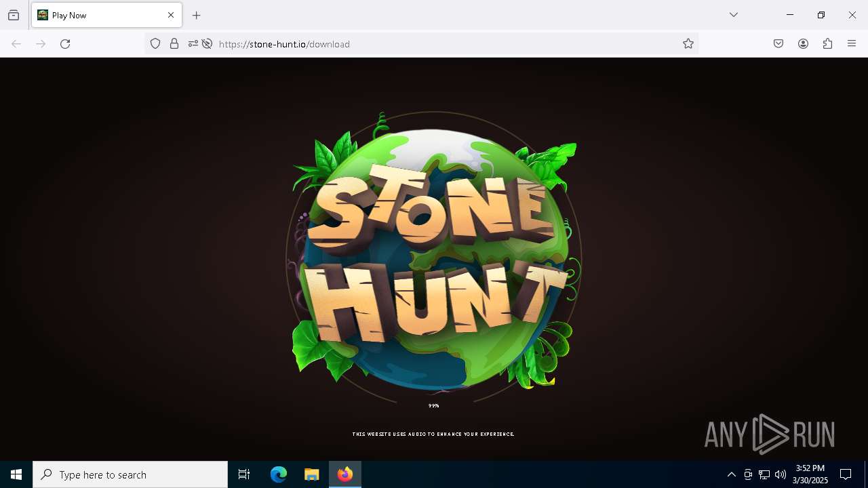Expand the list all tabs chevron
The width and height of the screenshot is (868, 488).
tap(734, 15)
